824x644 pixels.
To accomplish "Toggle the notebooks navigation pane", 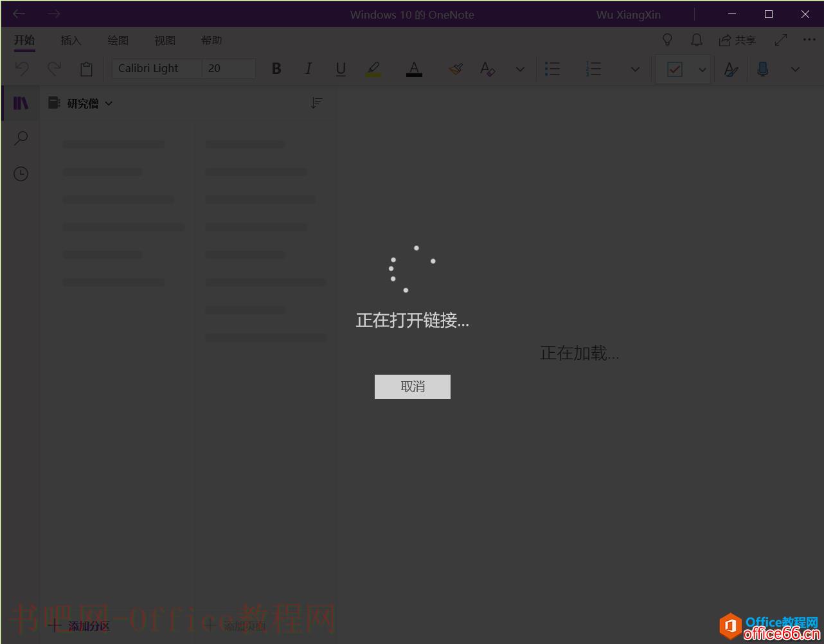I will point(21,103).
